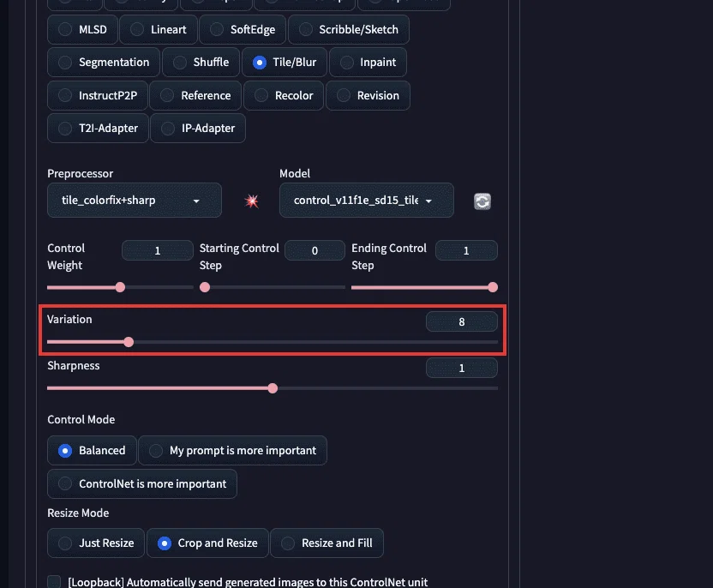Click the Ending Control Step value field
The width and height of the screenshot is (713, 588).
coord(466,250)
